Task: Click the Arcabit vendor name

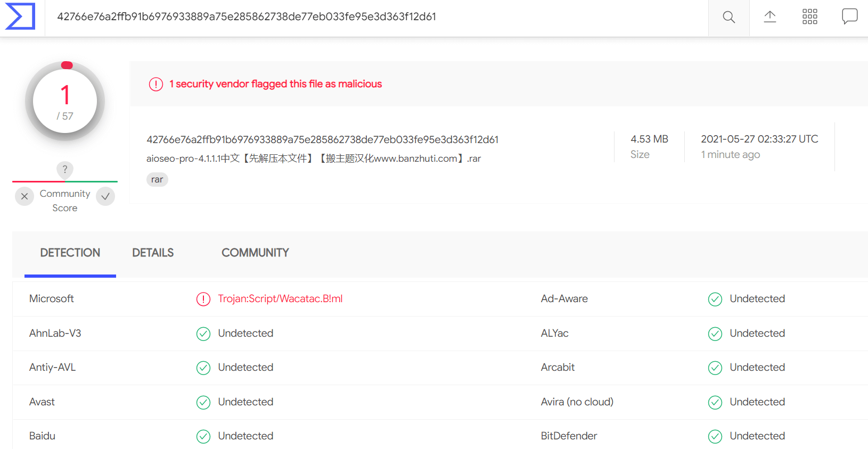Action: pos(558,367)
